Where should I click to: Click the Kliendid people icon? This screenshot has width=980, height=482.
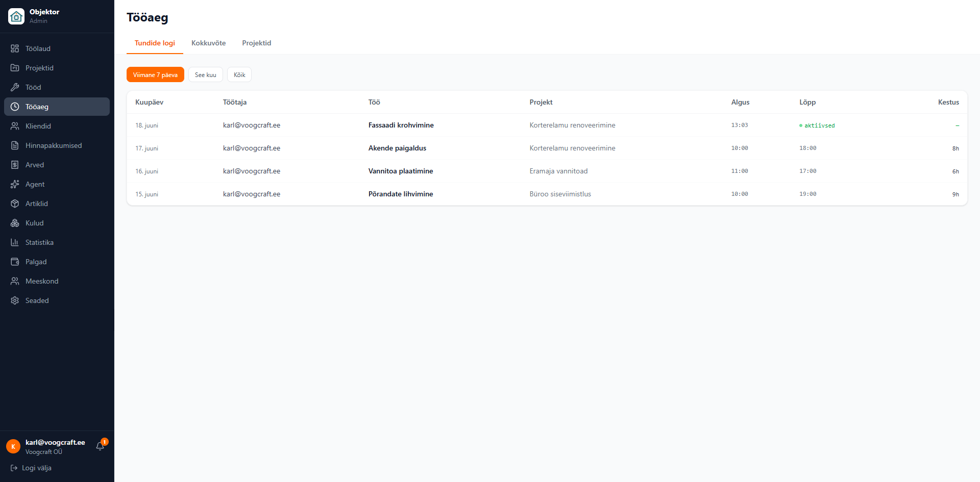tap(15, 126)
